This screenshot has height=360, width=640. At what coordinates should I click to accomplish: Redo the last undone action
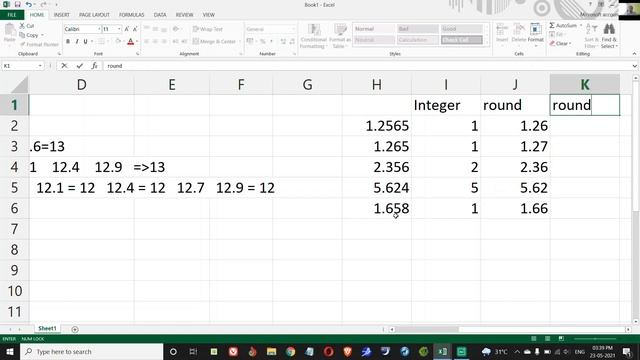pos(43,4)
